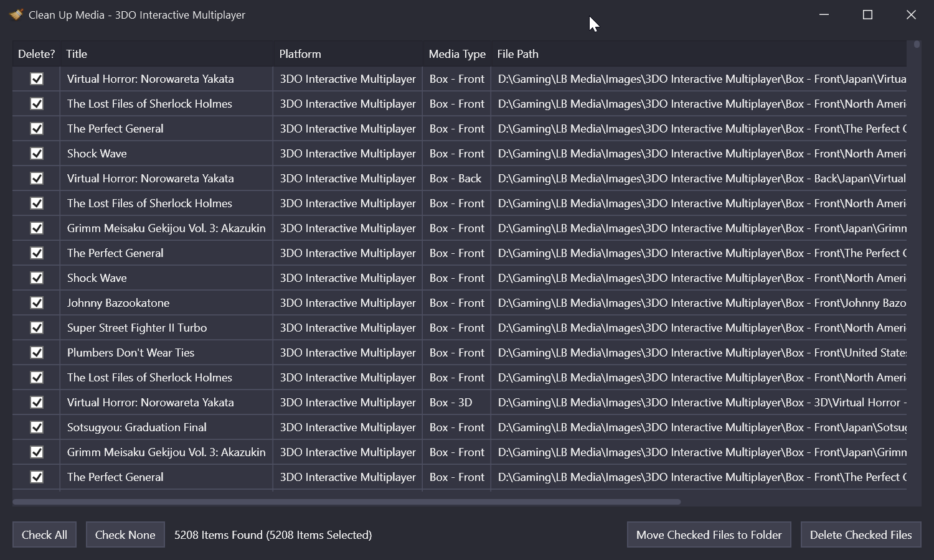Maximize the Clean Up Media window
This screenshot has width=934, height=560.
tap(867, 14)
